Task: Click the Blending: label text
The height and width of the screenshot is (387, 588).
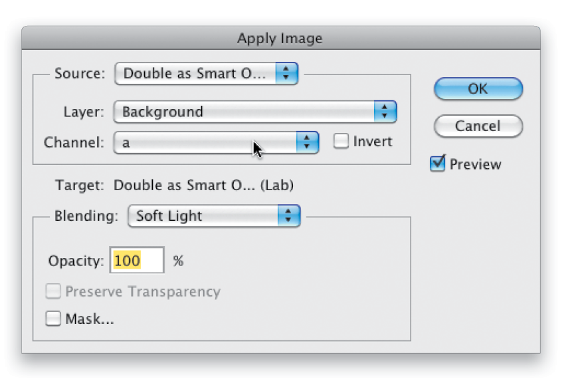Action: (86, 216)
